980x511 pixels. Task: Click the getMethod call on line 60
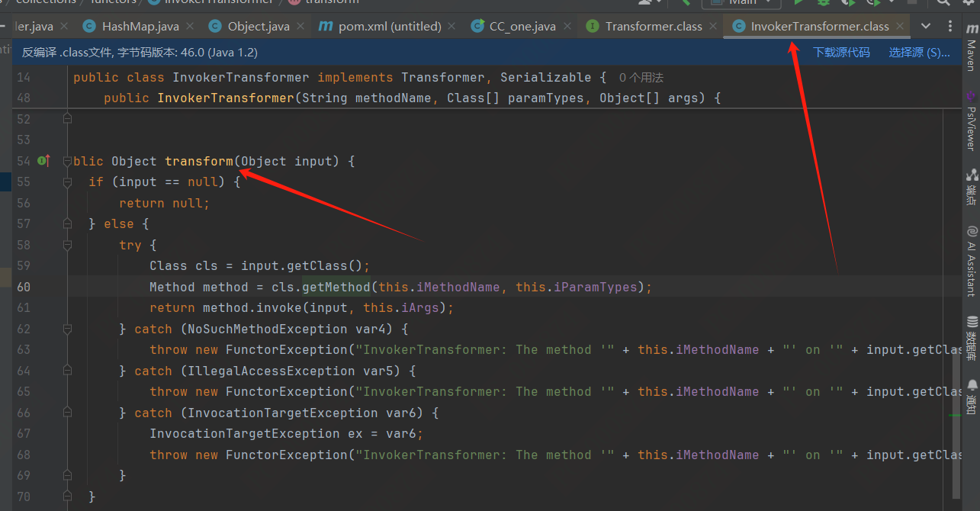click(336, 287)
